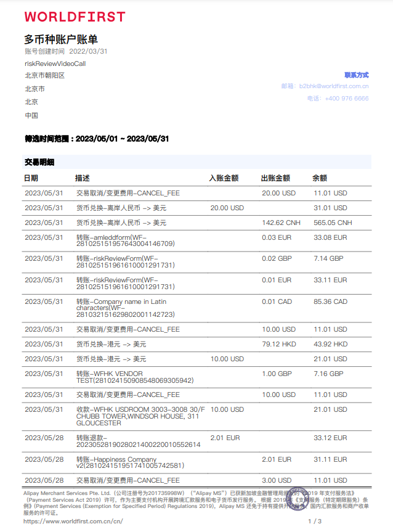Click the 转账-amleddform description
393x532 pixels.
pos(126,240)
